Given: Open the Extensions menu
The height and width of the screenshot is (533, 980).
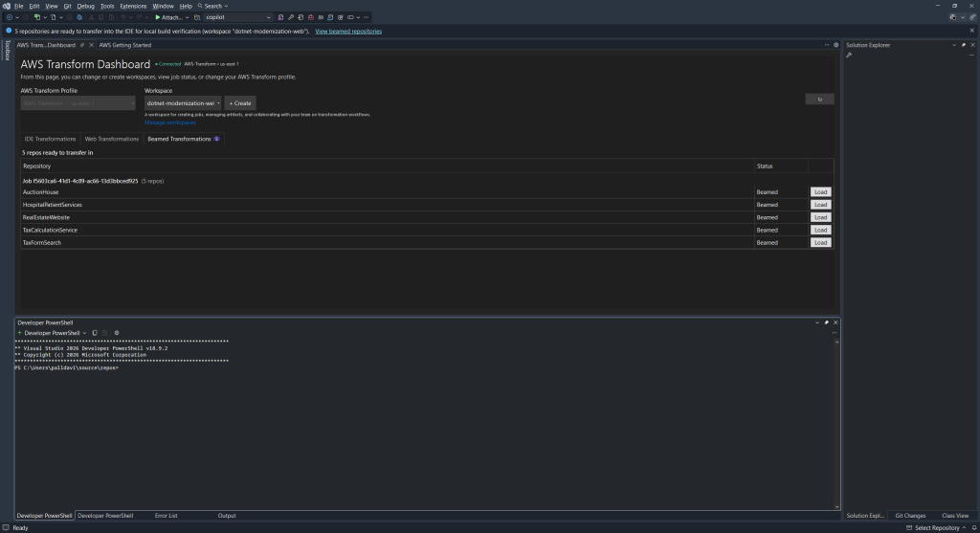Looking at the screenshot, I should tap(133, 6).
